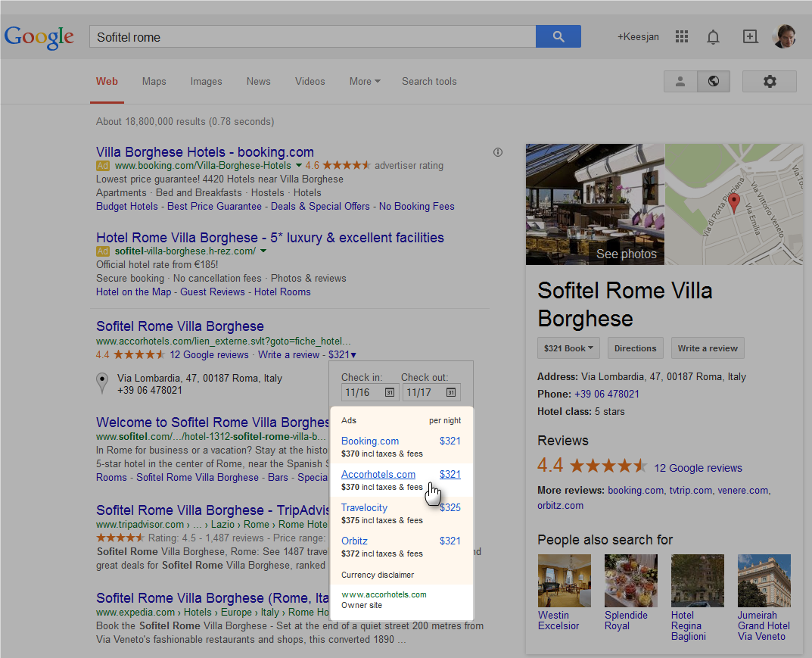Image resolution: width=812 pixels, height=658 pixels.
Task: Open 12 Google reviews in knowledge panel
Action: (x=698, y=468)
